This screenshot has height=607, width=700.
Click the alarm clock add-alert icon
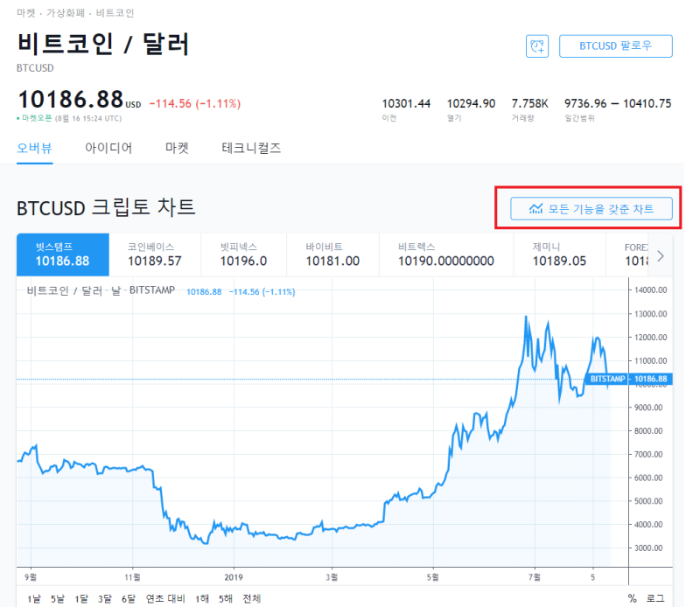tap(537, 46)
